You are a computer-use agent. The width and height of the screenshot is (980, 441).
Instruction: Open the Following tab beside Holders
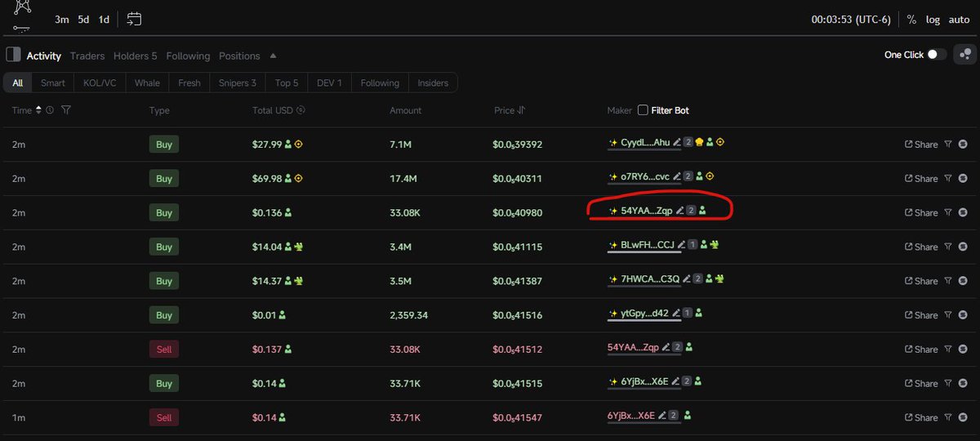[188, 56]
